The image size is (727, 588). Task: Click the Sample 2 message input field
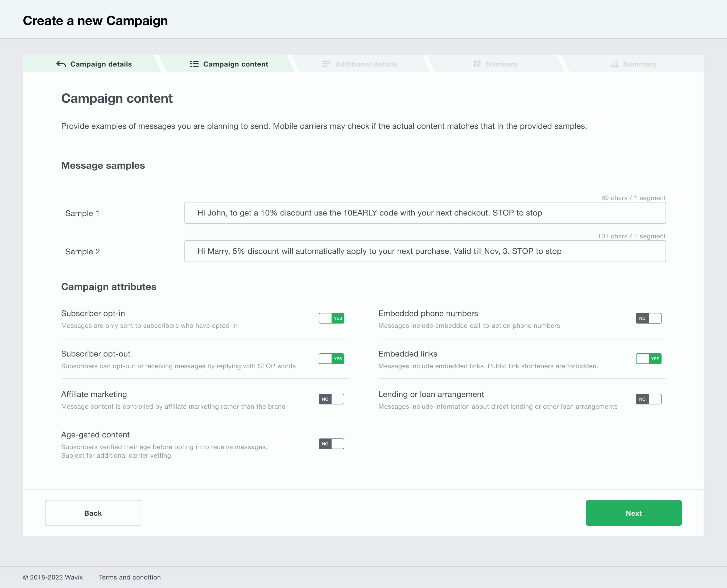(x=425, y=251)
